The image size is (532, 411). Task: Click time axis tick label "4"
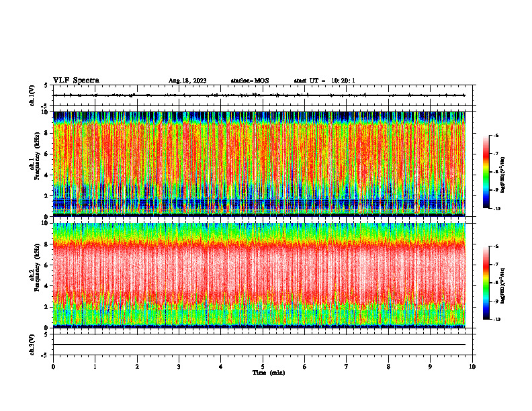221,367
